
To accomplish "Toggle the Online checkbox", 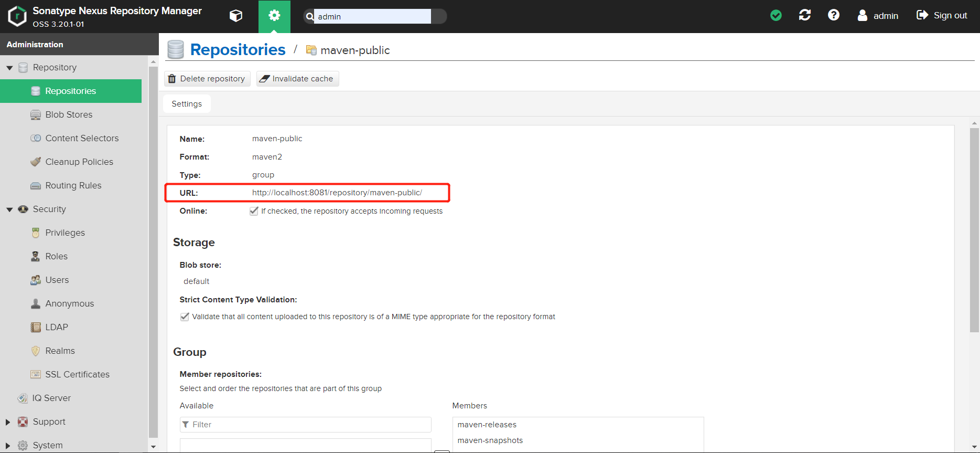I will coord(254,211).
